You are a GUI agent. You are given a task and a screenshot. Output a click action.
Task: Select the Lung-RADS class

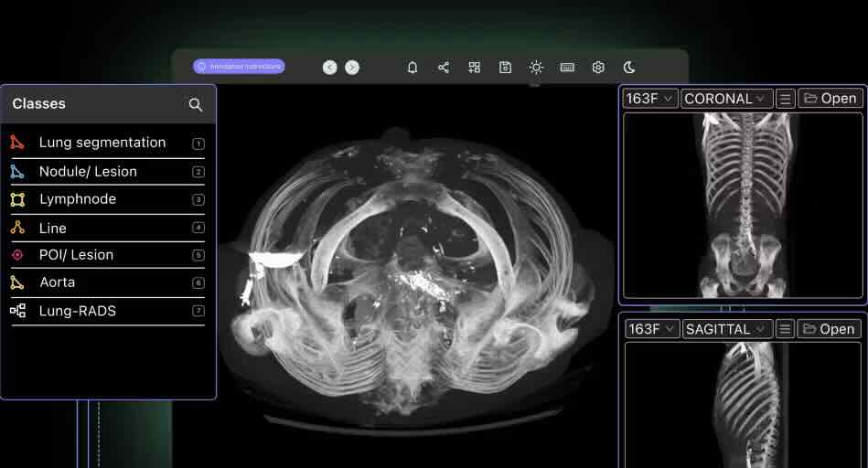pos(108,311)
